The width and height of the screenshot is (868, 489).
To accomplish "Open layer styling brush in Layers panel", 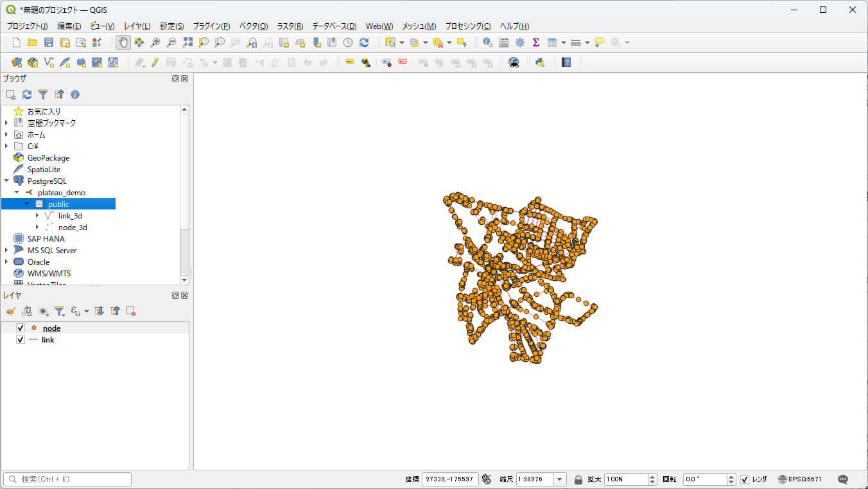I will pyautogui.click(x=11, y=311).
